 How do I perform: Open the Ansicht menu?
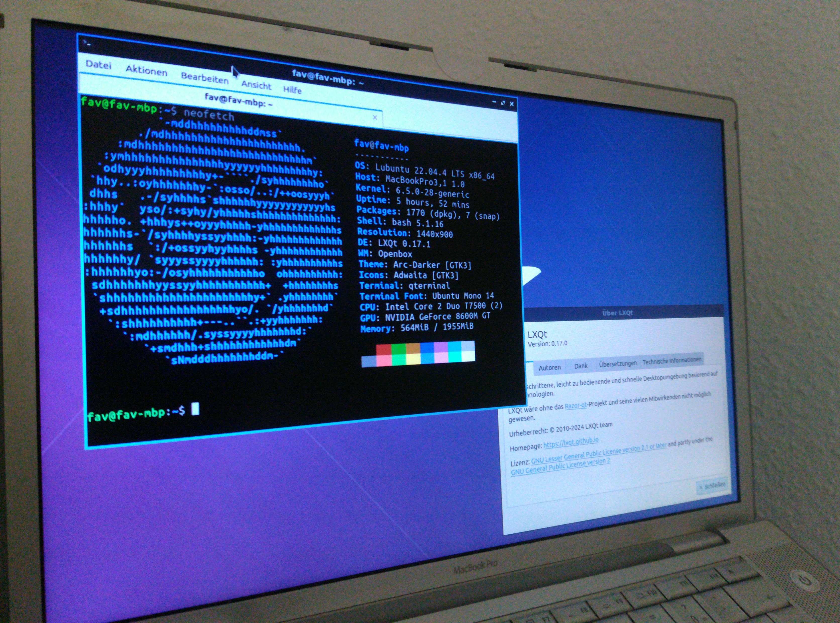click(256, 85)
